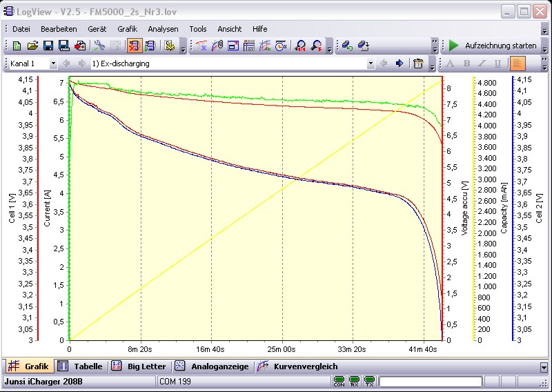Click the CON status indicator
Viewport: 552px width, 392px height.
[x=339, y=382]
